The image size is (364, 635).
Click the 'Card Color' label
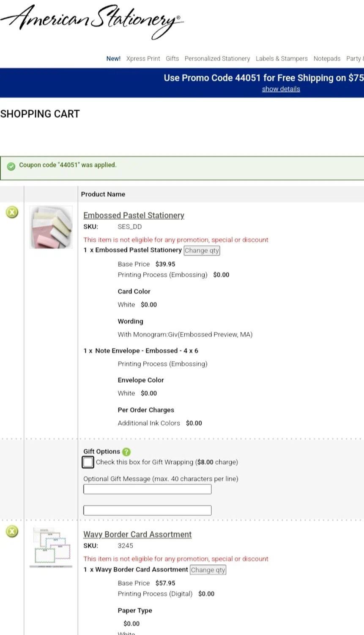click(x=134, y=292)
